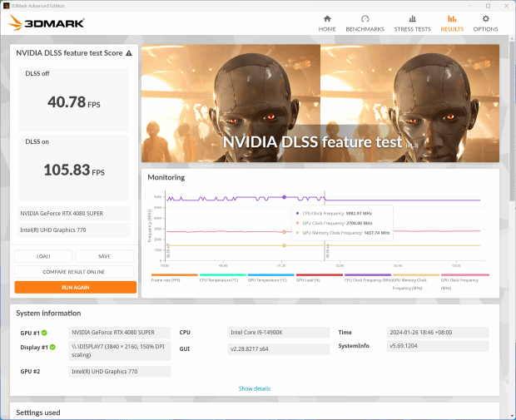Screen dimensions: 516x420
Task: Toggle GPU Clock Frequency pink legend swatch
Action: pos(465,275)
